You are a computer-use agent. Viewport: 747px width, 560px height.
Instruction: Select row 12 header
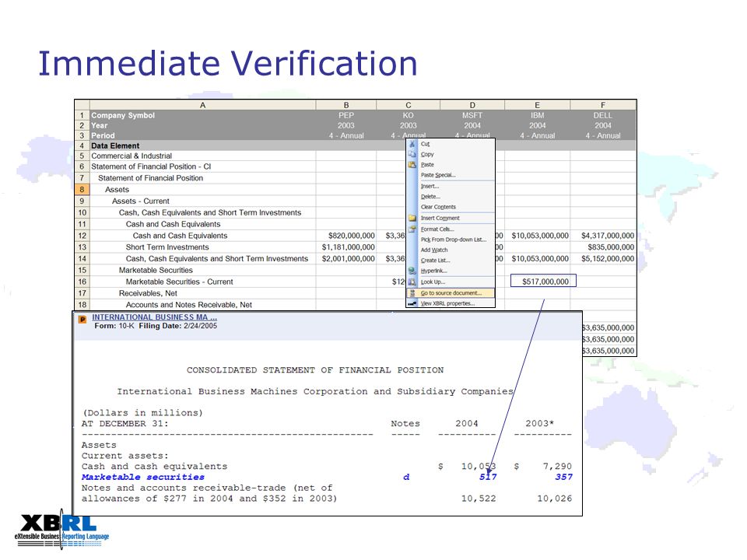point(82,236)
